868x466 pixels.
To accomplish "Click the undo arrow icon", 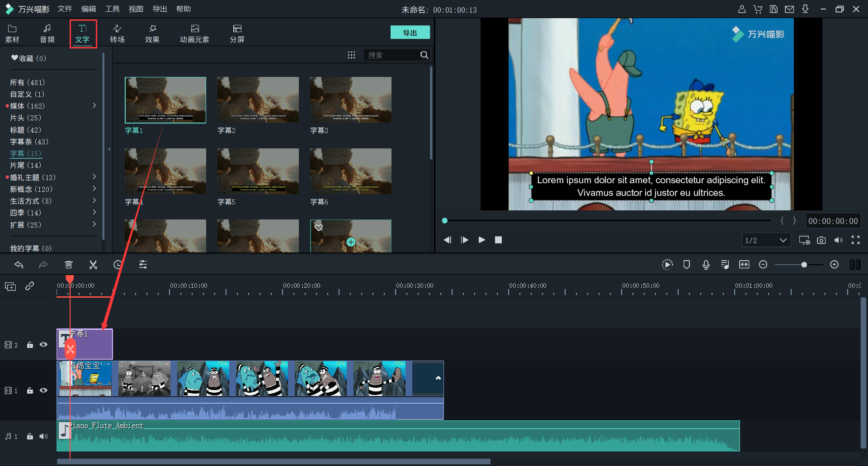I will [x=19, y=265].
